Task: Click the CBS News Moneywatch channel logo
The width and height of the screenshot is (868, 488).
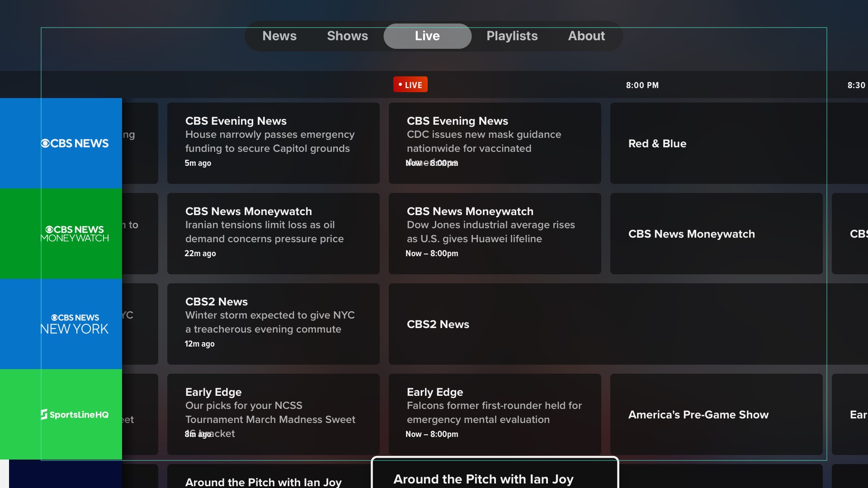Action: point(74,234)
